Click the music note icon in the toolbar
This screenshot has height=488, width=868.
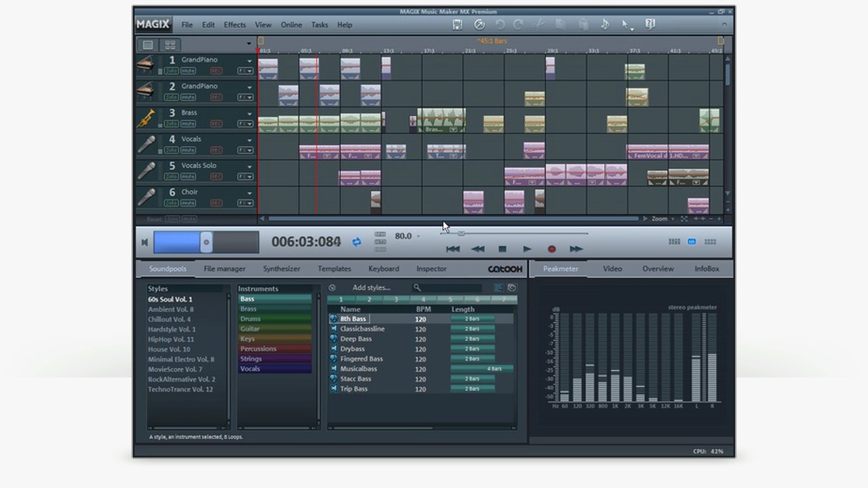coord(605,24)
